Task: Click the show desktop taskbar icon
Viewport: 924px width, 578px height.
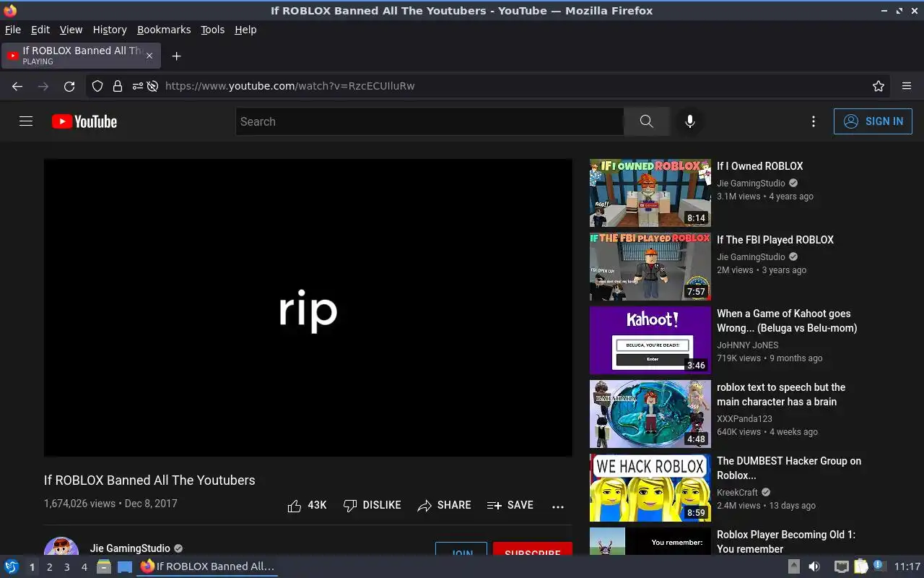Action: coord(125,567)
